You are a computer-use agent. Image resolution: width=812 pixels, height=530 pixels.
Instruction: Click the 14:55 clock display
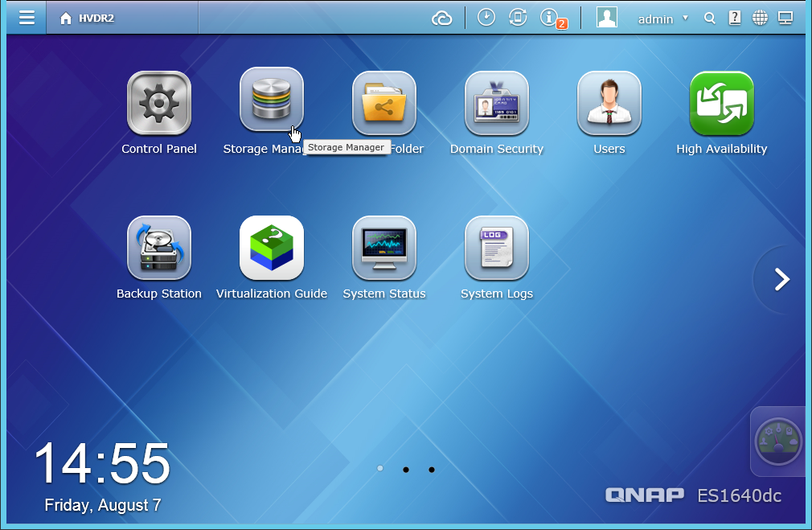pos(102,463)
